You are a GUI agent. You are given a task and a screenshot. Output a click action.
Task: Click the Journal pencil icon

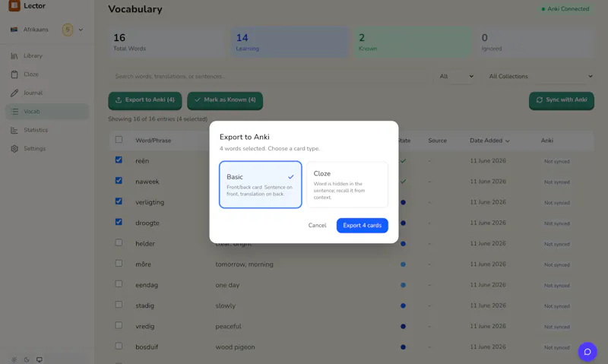14,93
